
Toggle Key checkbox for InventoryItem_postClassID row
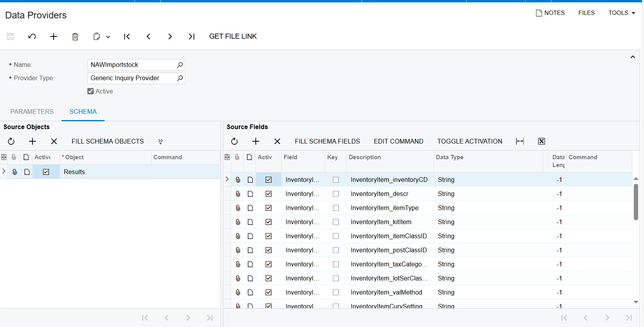336,250
